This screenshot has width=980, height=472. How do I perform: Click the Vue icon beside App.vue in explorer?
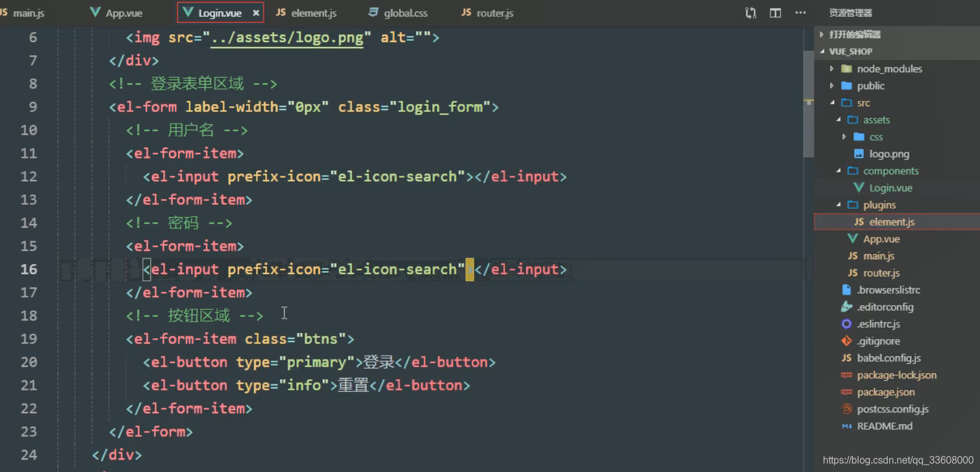pyautogui.click(x=853, y=239)
